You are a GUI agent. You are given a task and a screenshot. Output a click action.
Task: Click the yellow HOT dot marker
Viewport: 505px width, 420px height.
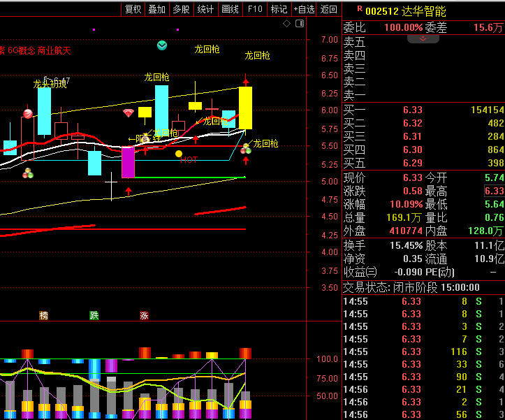[179, 154]
